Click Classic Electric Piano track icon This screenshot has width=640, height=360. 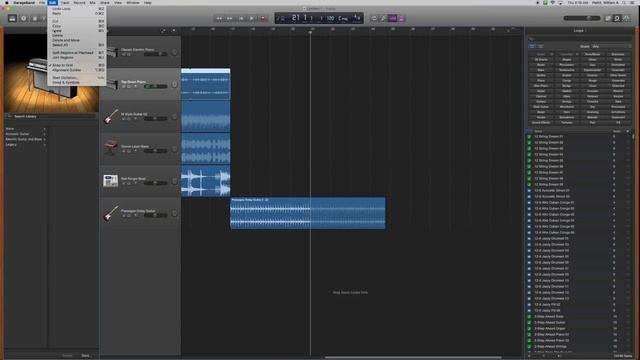tap(111, 52)
